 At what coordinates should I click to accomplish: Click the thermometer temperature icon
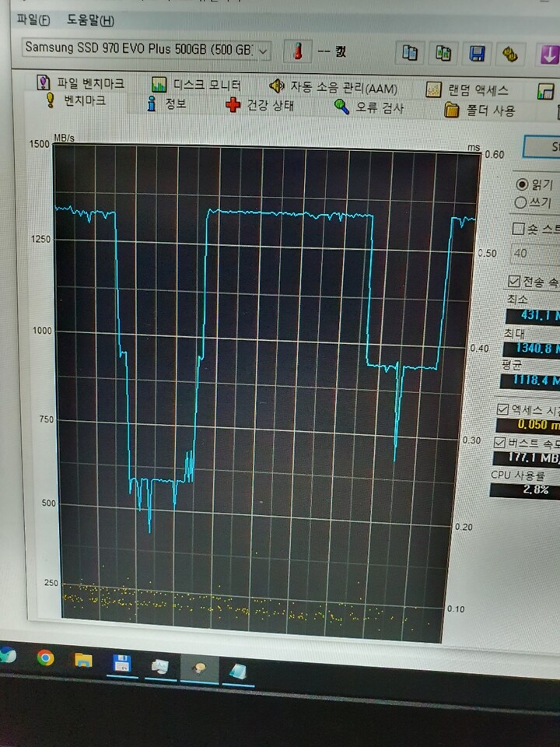[x=298, y=51]
